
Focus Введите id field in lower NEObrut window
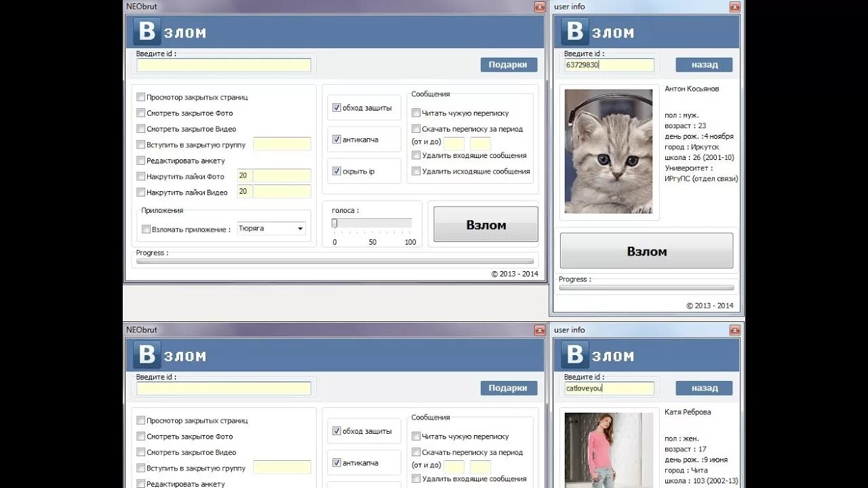tap(224, 388)
